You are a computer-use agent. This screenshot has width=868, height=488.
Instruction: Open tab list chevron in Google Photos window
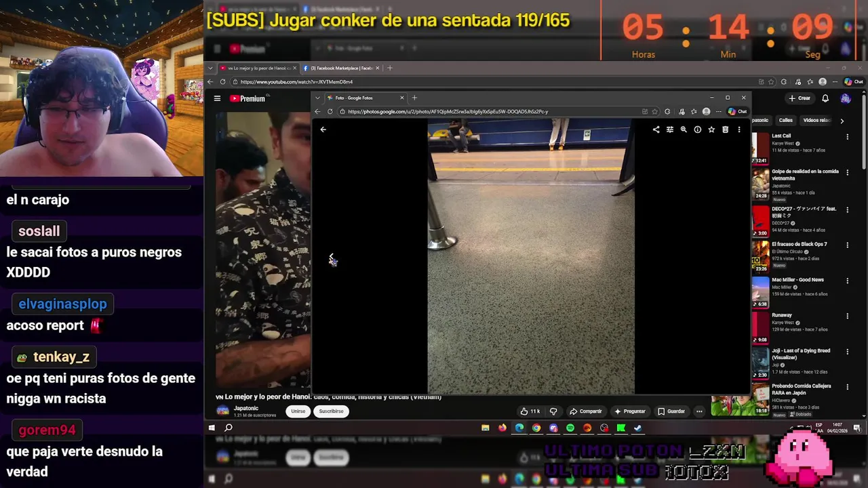pyautogui.click(x=317, y=98)
